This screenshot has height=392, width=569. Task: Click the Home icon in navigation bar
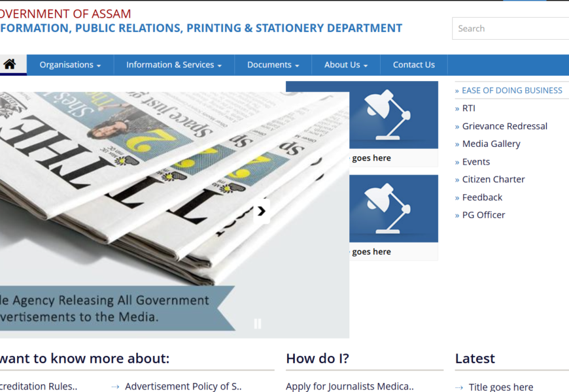click(9, 65)
